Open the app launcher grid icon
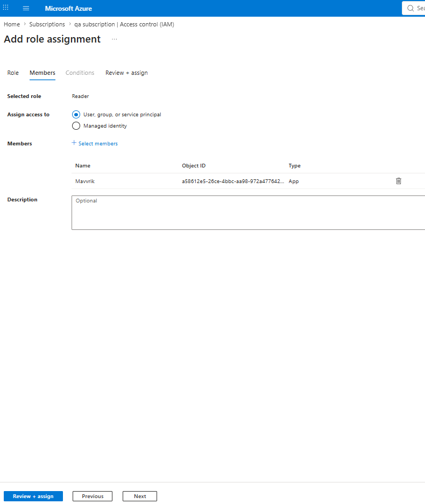425x504 pixels. point(6,8)
